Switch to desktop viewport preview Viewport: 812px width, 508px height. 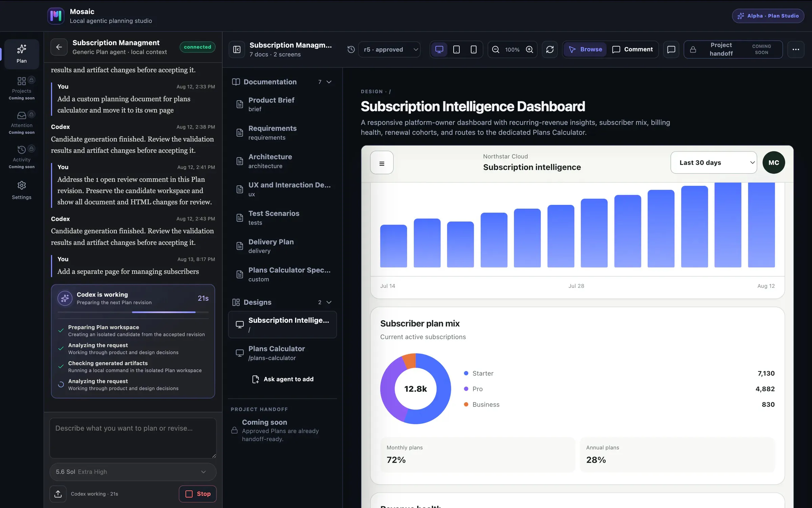439,49
